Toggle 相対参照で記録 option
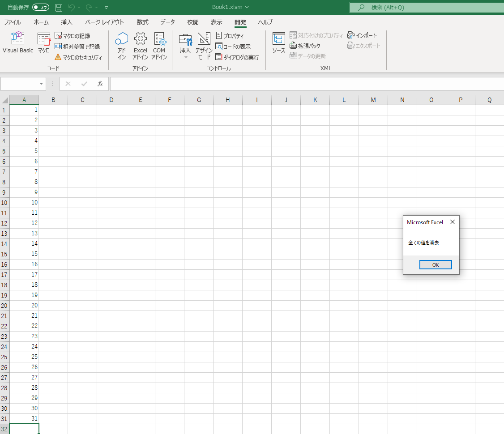The height and width of the screenshot is (434, 504). [77, 47]
